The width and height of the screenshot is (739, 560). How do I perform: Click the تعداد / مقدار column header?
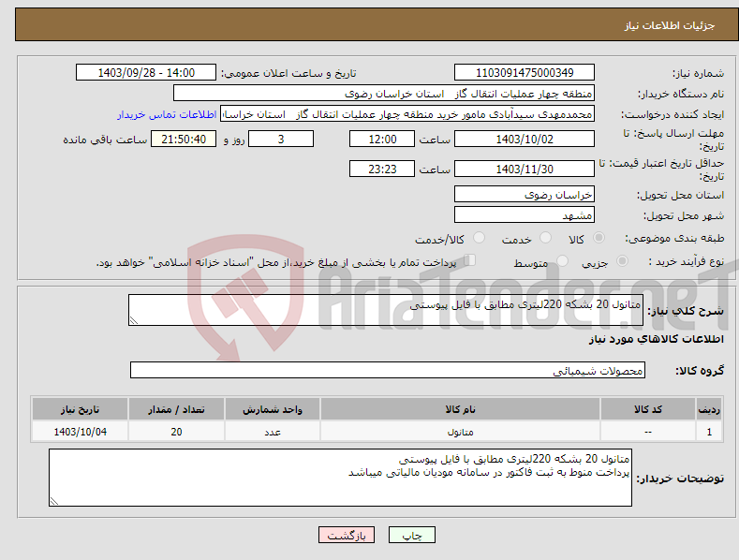tap(176, 409)
